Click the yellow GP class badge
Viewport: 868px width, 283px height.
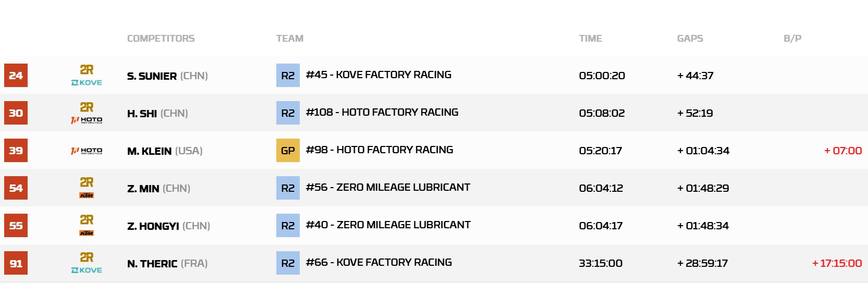tap(288, 151)
